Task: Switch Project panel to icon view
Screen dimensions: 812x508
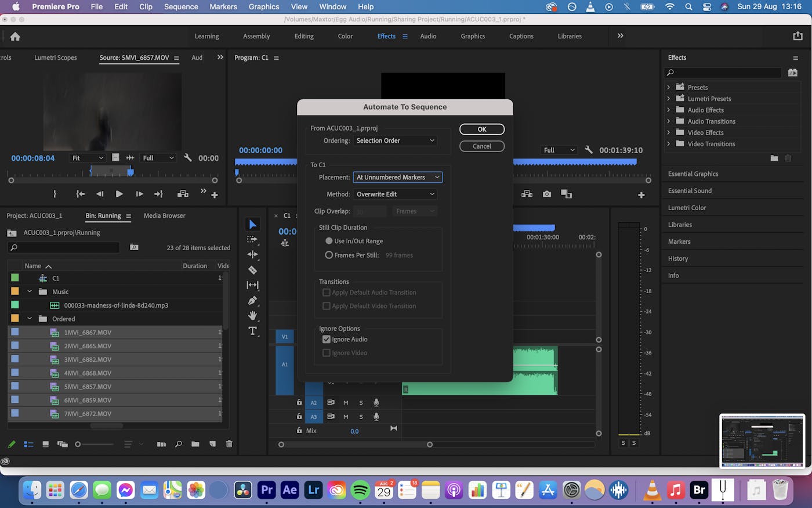Action: click(x=45, y=444)
